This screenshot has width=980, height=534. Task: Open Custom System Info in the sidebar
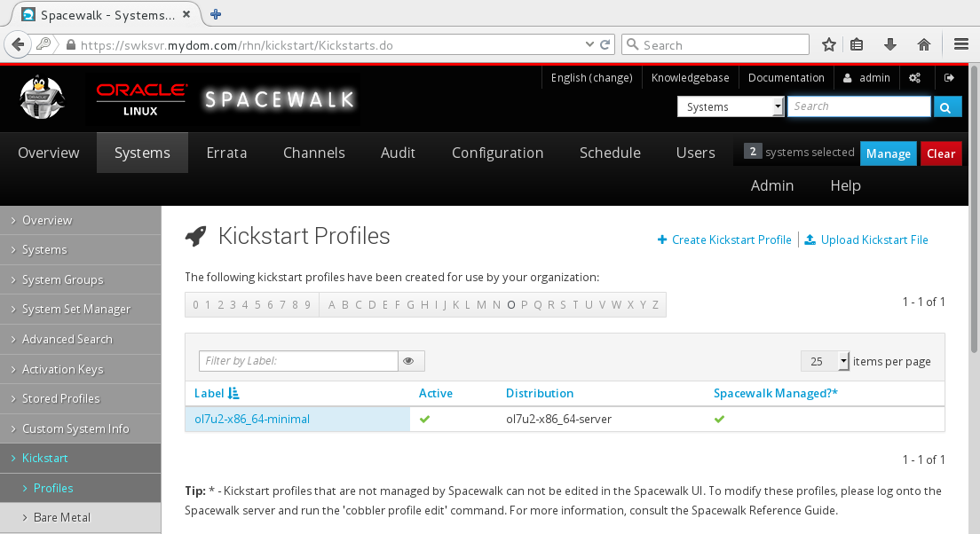81,428
